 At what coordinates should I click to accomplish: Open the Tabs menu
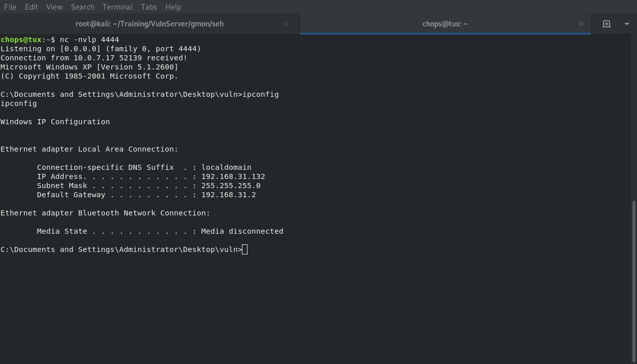[149, 7]
